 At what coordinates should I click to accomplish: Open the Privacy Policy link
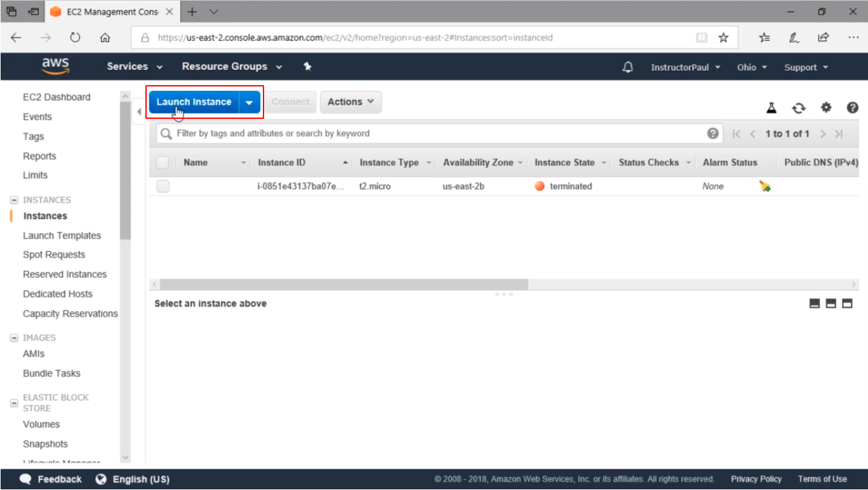756,479
